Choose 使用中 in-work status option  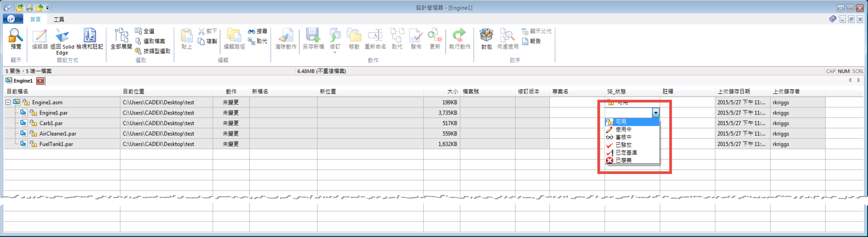point(632,130)
